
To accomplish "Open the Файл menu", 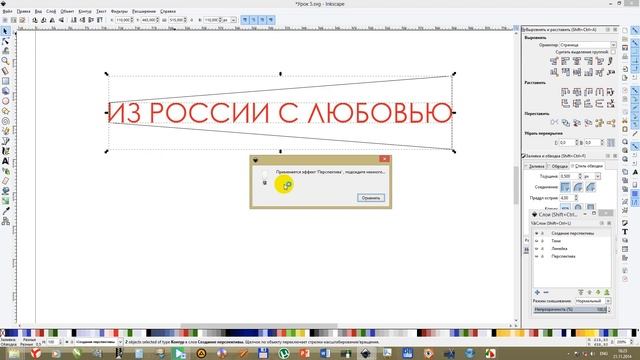I will point(7,11).
